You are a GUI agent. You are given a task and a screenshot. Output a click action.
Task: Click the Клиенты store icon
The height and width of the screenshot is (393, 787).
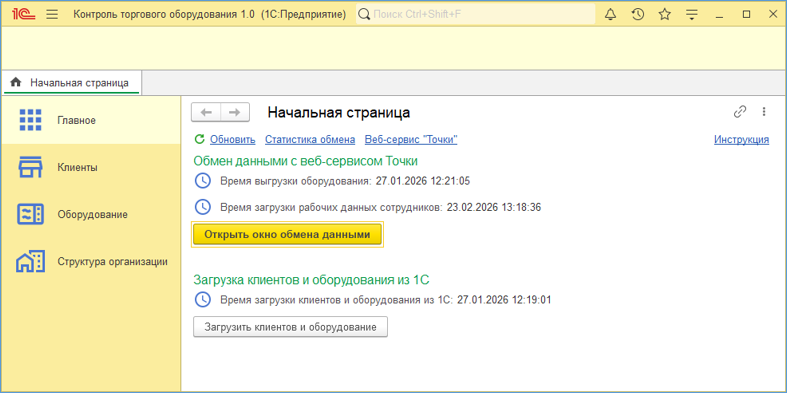tap(31, 168)
